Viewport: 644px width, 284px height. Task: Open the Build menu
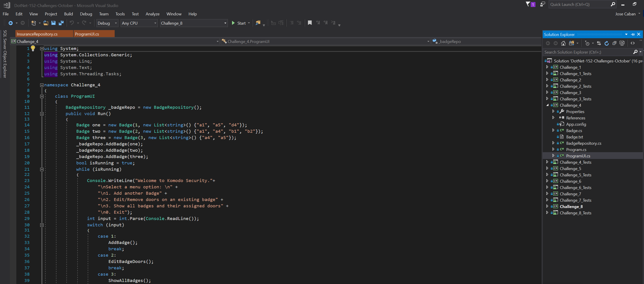68,14
